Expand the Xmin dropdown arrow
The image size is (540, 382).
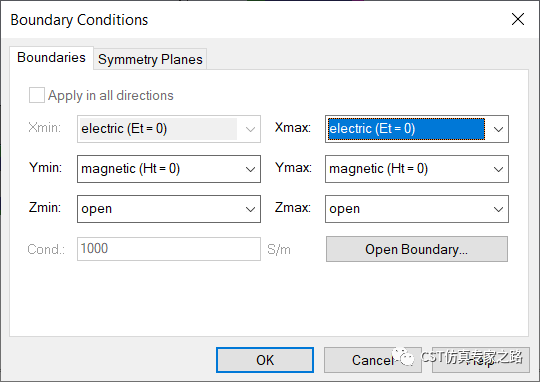250,129
